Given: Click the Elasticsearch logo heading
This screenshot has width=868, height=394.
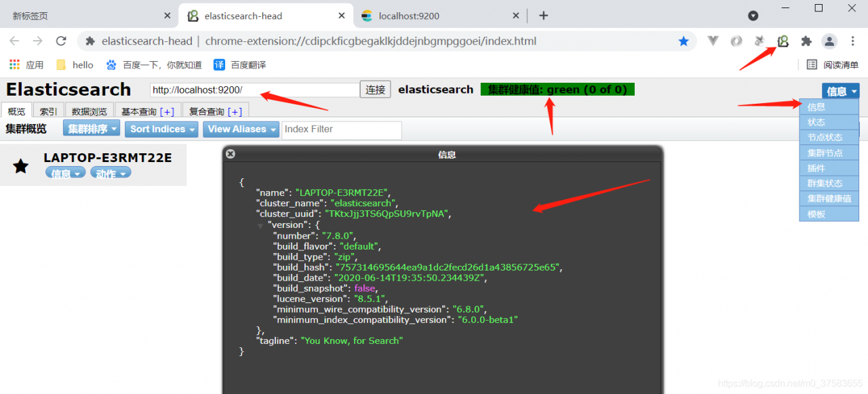Looking at the screenshot, I should tap(68, 90).
